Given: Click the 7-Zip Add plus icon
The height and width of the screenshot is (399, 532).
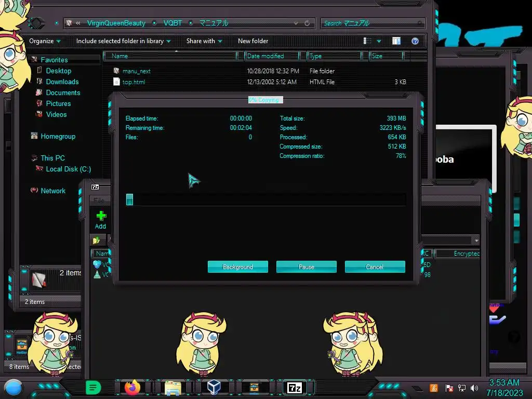Looking at the screenshot, I should [101, 216].
